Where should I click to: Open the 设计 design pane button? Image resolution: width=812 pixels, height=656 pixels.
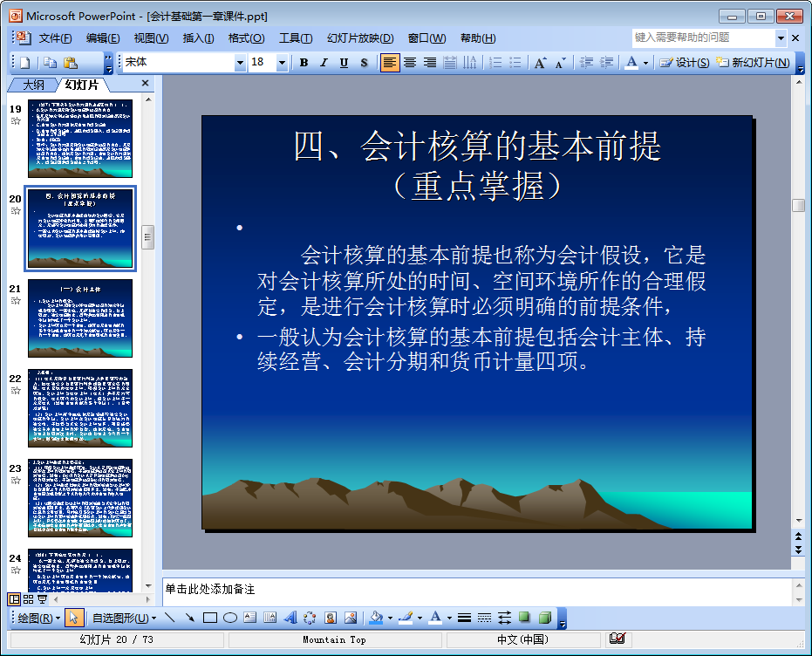[x=684, y=63]
